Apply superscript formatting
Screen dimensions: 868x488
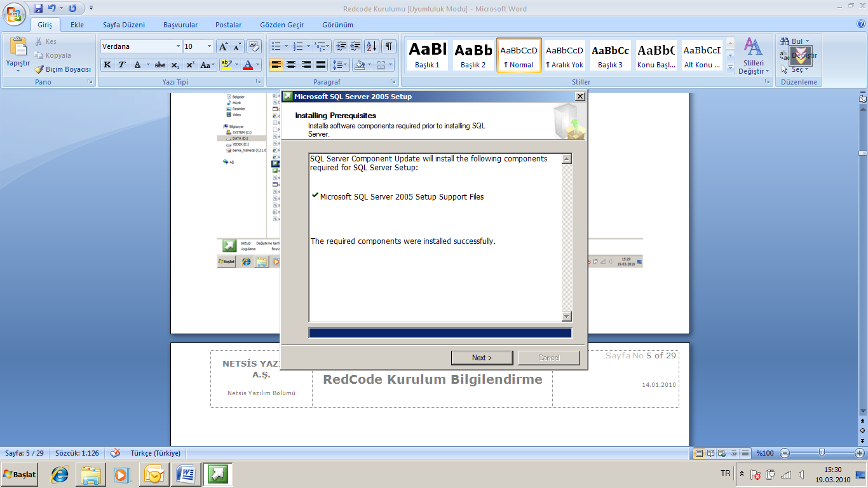pyautogui.click(x=190, y=65)
